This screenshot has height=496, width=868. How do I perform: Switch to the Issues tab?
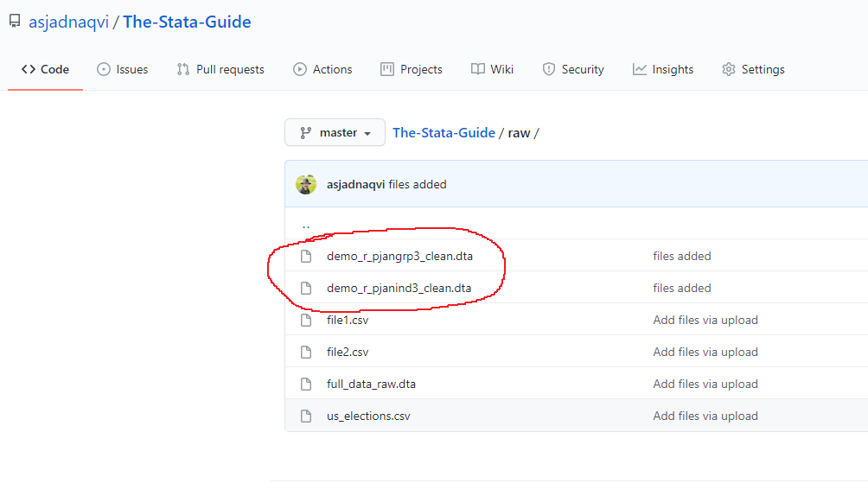click(x=123, y=69)
